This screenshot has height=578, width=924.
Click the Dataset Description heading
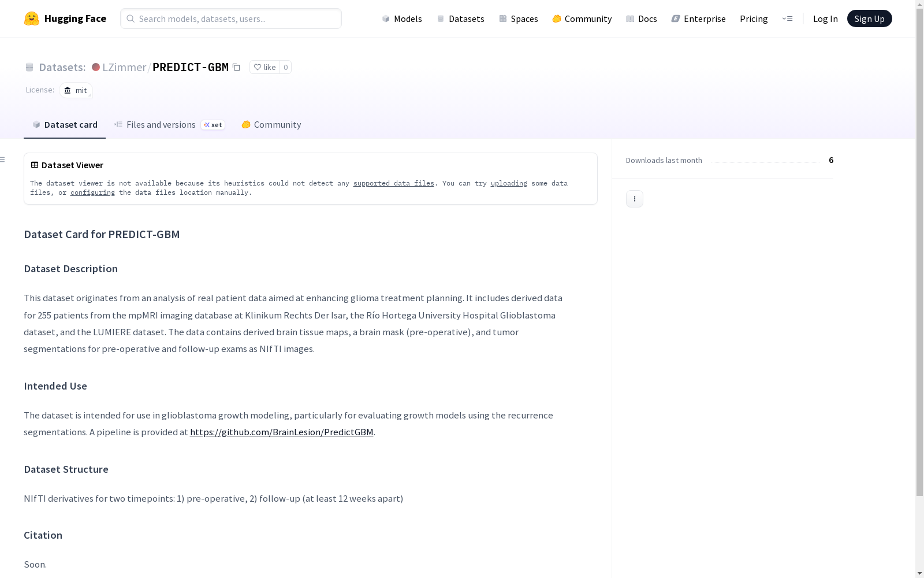(x=70, y=269)
